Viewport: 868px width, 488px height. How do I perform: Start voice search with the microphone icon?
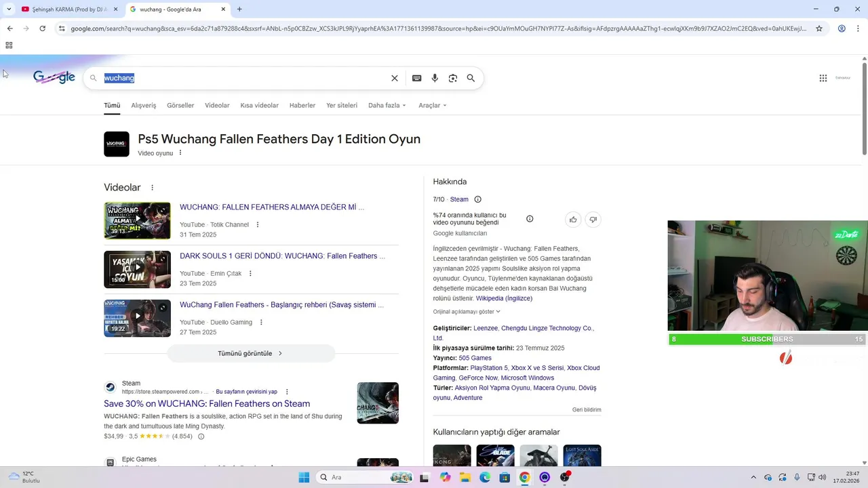coord(435,78)
